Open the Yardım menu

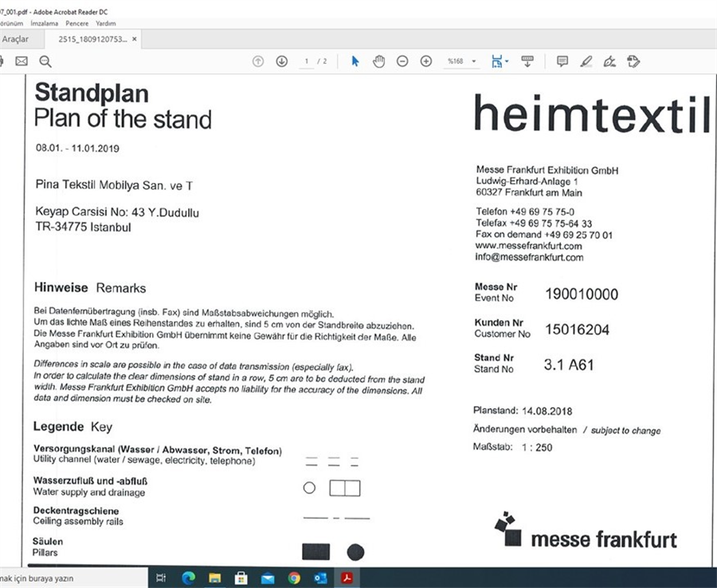[x=106, y=23]
